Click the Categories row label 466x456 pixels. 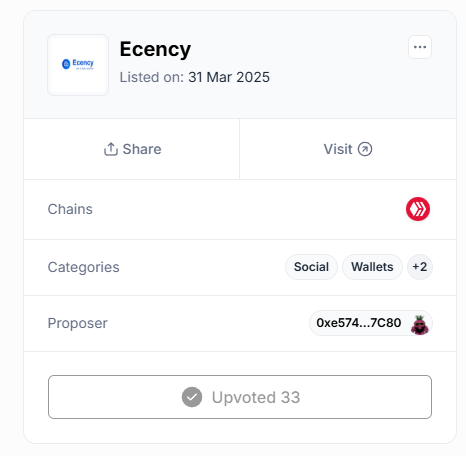[83, 267]
